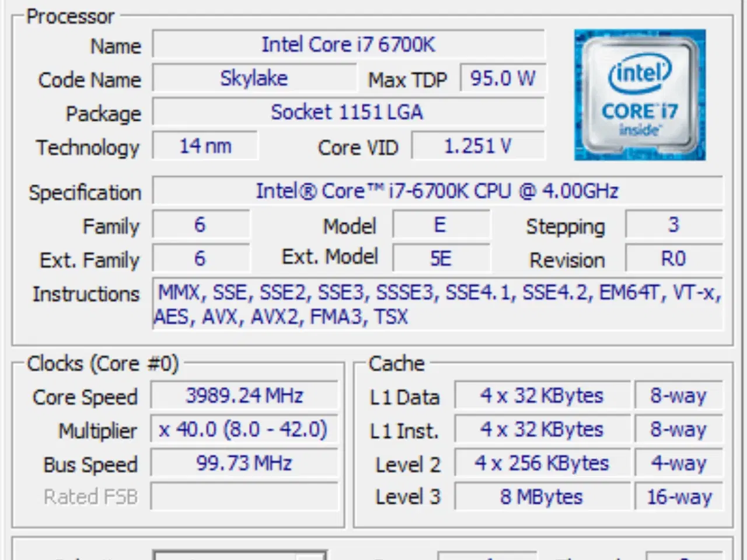Image resolution: width=747 pixels, height=560 pixels.
Task: Select the Package value Socket 1151 LGA
Action: 348,112
